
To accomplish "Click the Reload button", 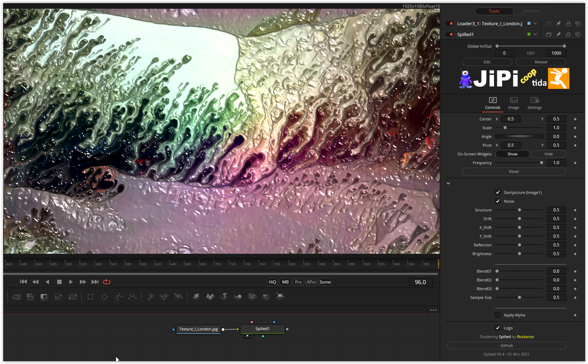I will 541,62.
